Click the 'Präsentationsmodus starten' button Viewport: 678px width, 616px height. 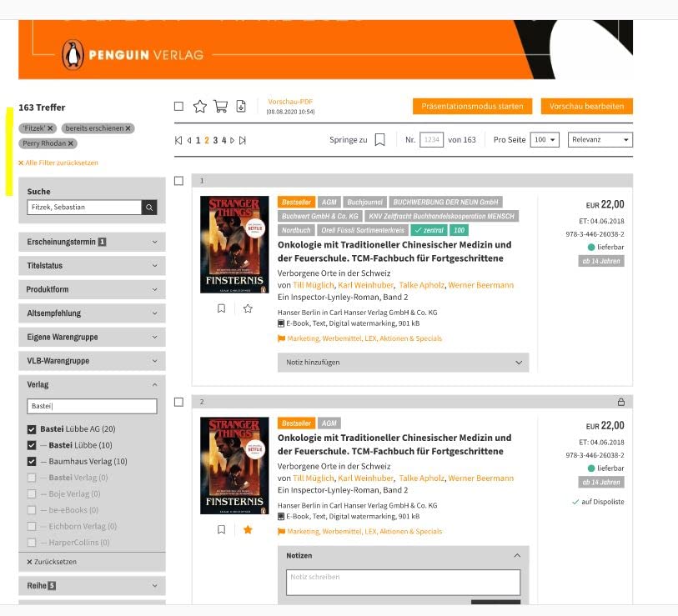point(472,107)
